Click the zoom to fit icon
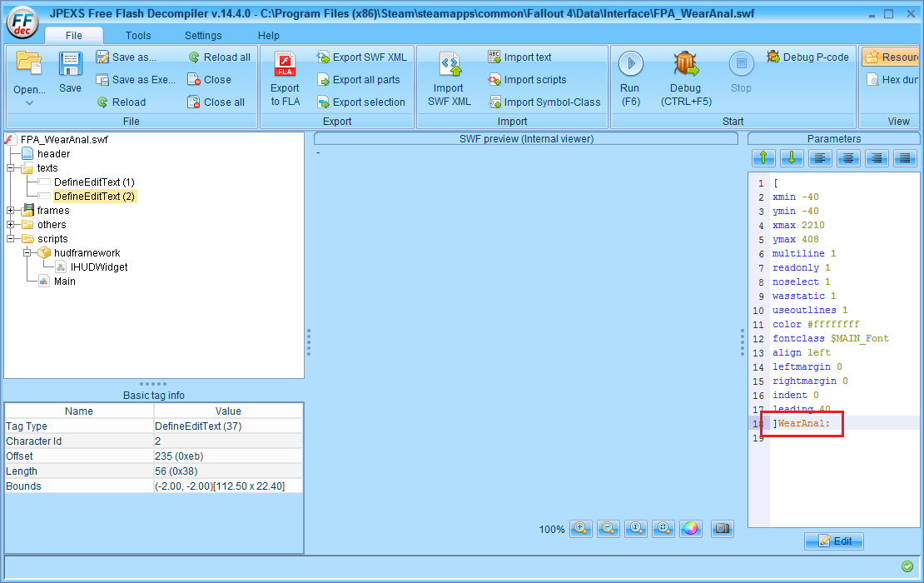924x583 pixels. tap(663, 529)
